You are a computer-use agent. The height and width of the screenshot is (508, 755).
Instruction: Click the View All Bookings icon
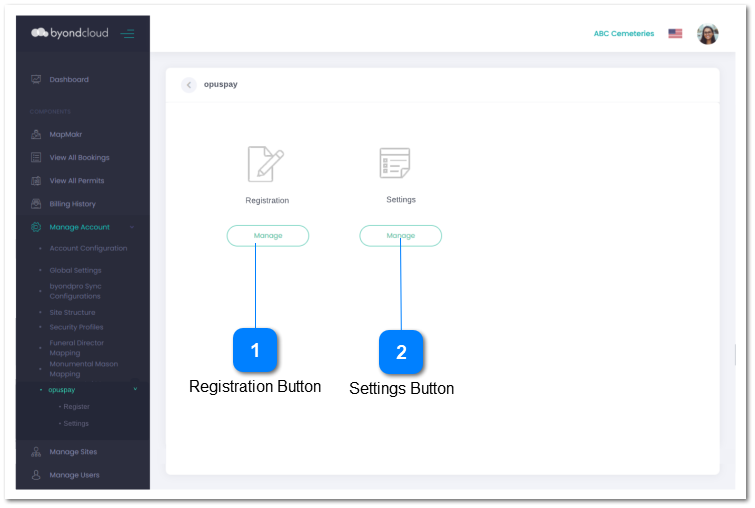click(x=36, y=157)
